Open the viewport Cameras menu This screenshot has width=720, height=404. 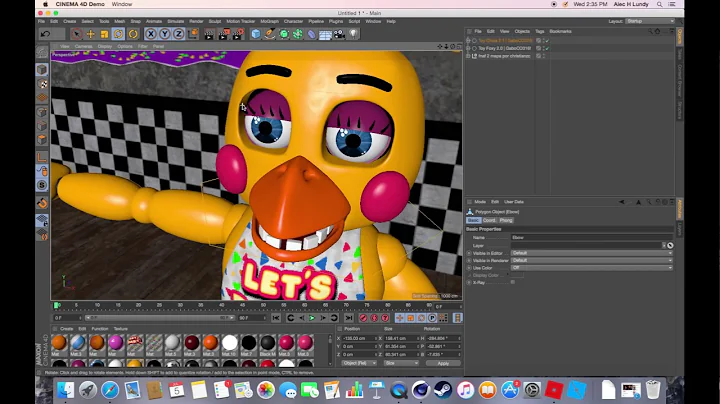coord(84,46)
